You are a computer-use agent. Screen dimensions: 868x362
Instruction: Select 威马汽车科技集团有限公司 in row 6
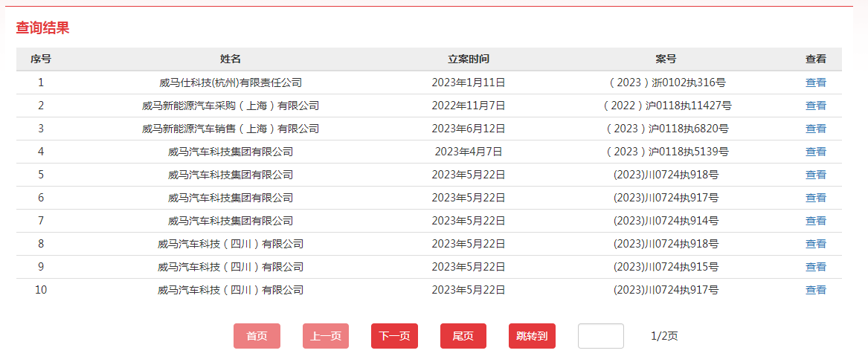[231, 198]
